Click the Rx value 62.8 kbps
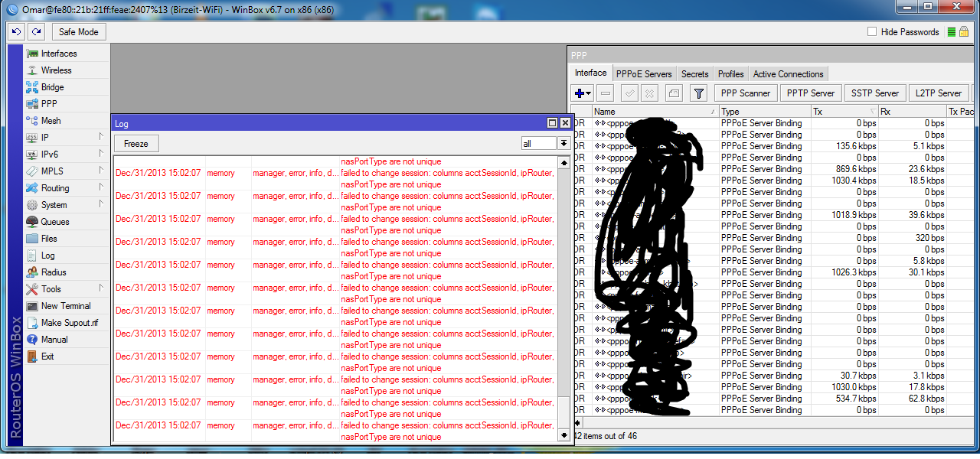This screenshot has width=980, height=459. point(926,399)
